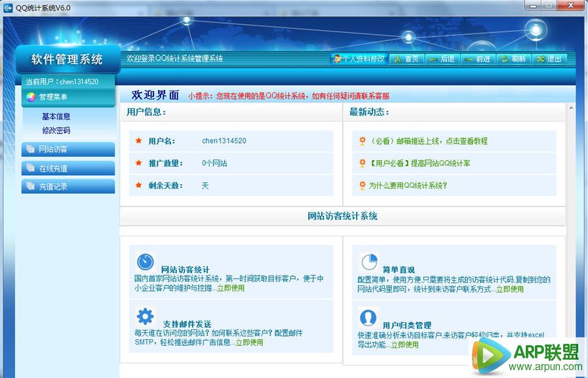Click the icon next to 充值记录

coord(31,186)
